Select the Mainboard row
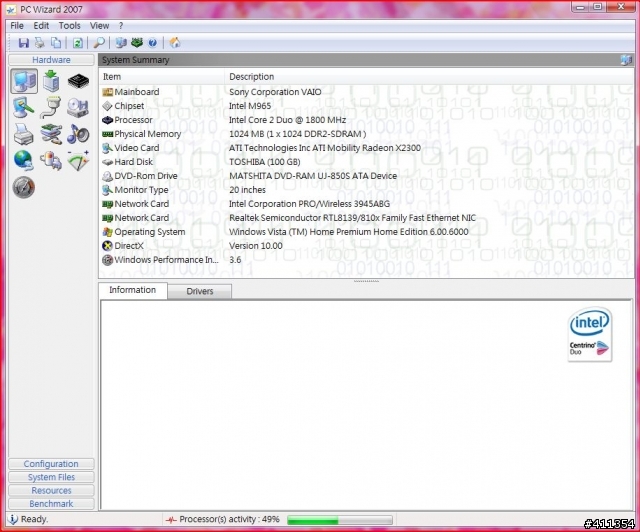Image resolution: width=640 pixels, height=532 pixels. point(366,92)
